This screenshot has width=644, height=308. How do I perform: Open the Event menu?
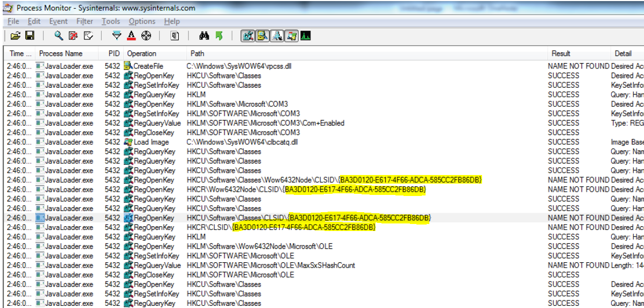pyautogui.click(x=58, y=22)
